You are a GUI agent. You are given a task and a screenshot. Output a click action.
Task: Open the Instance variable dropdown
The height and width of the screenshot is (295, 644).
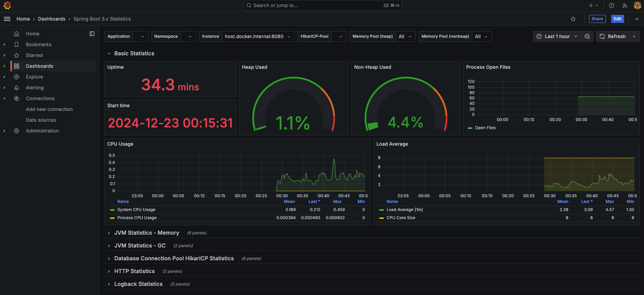pyautogui.click(x=258, y=36)
